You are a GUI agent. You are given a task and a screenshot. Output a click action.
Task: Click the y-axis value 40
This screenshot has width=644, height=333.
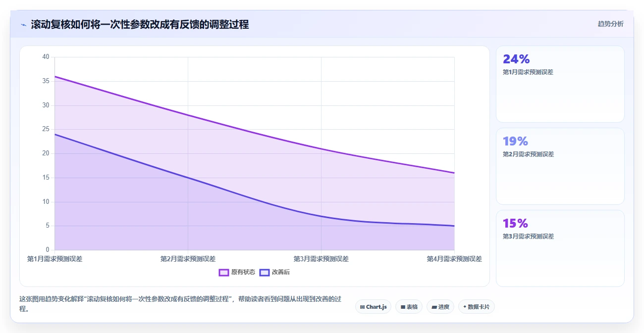46,57
